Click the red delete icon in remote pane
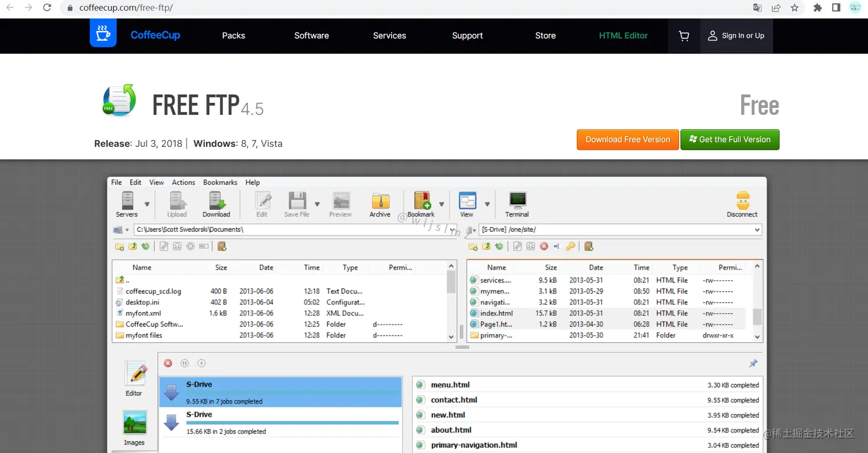 [x=544, y=246]
